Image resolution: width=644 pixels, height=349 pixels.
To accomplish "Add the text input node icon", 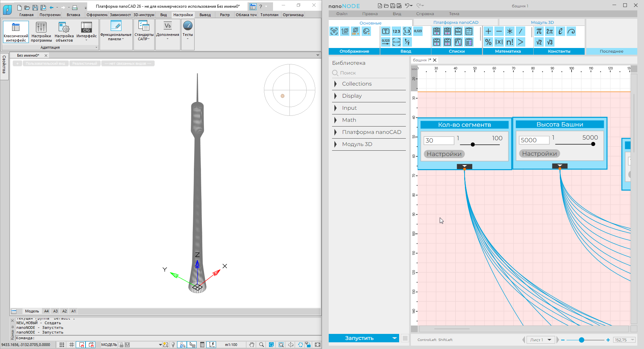I will [386, 32].
